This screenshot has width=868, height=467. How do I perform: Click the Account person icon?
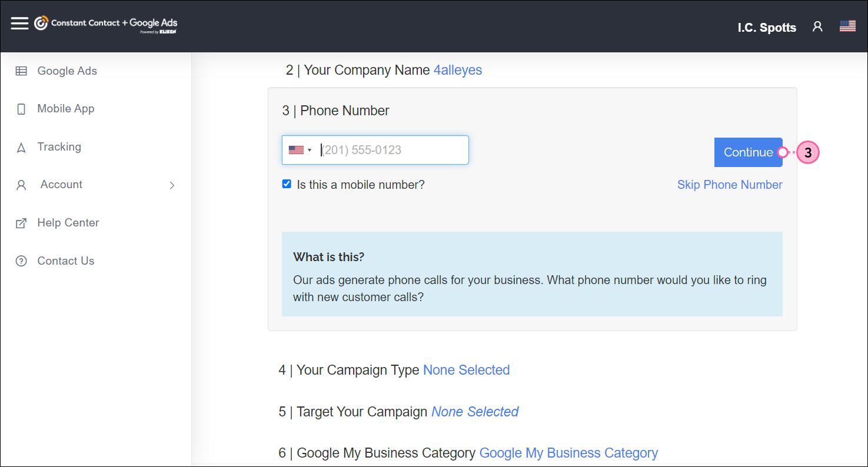21,185
